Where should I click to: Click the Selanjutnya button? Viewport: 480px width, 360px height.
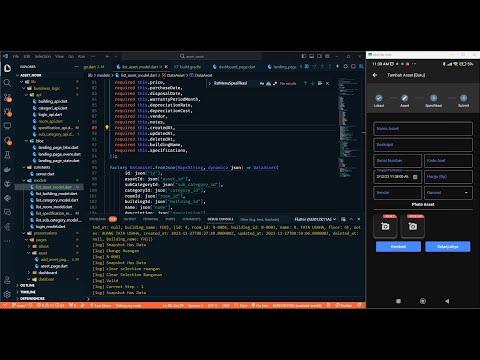point(448,247)
